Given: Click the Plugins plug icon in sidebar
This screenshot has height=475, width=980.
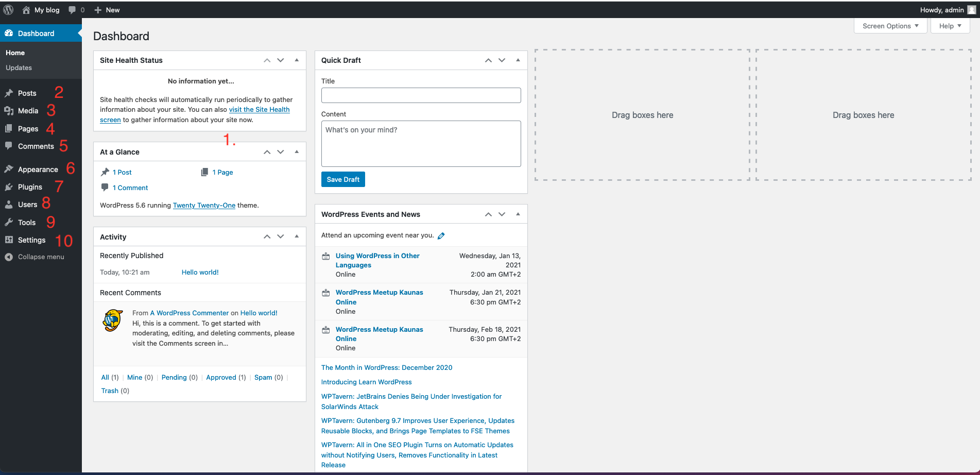Looking at the screenshot, I should click(x=9, y=187).
